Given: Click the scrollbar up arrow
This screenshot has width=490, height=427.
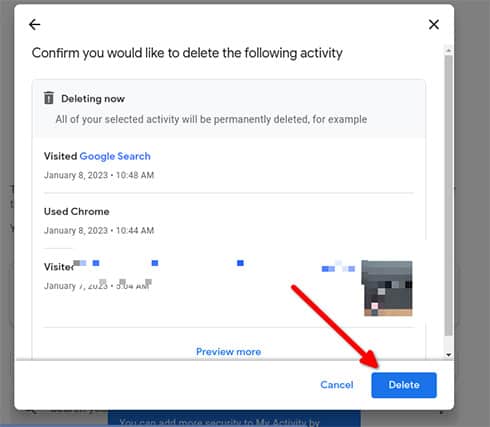Looking at the screenshot, I should 449,50.
